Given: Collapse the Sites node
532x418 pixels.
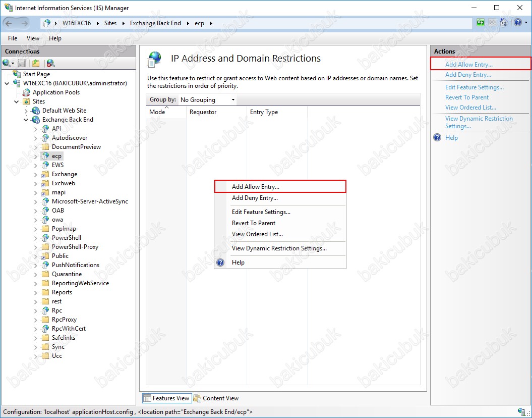Looking at the screenshot, I should (16, 101).
